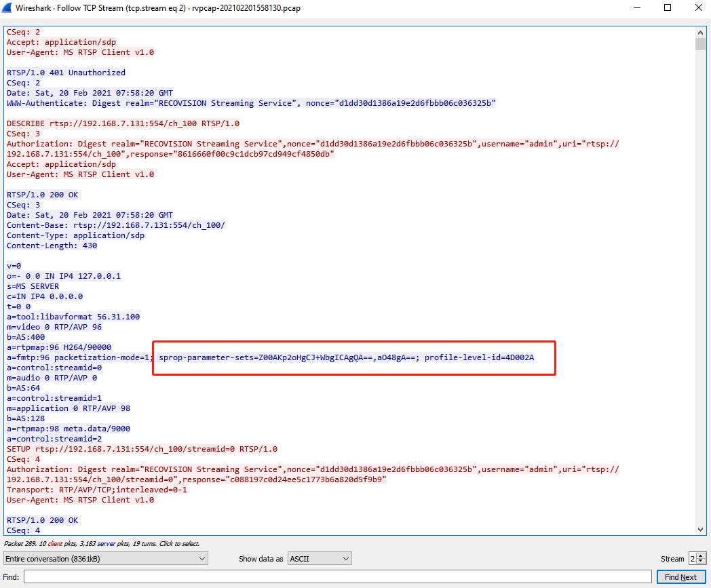Close the Follow TCP Stream window
711x588 pixels.
point(699,7)
